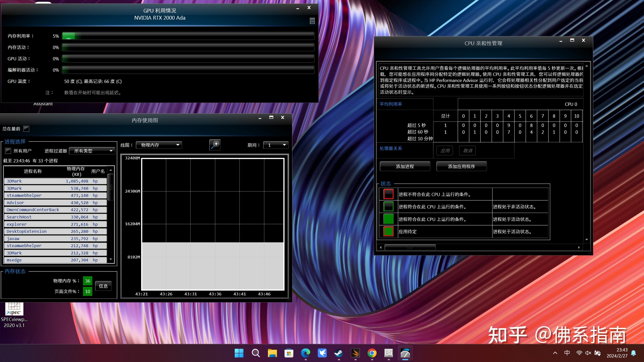Click the green-bordered black status square
The image size is (644, 362).
tap(388, 207)
